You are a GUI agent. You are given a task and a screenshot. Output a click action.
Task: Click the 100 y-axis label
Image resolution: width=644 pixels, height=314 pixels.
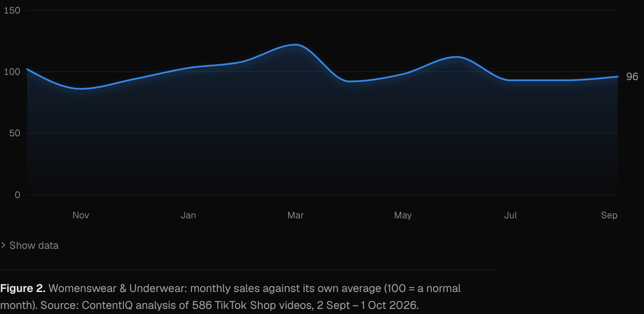(12, 72)
